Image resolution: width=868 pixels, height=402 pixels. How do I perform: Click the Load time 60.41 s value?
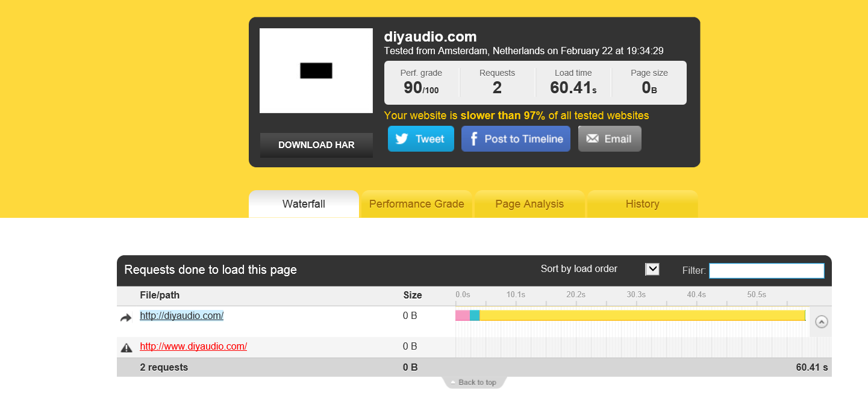tap(573, 88)
